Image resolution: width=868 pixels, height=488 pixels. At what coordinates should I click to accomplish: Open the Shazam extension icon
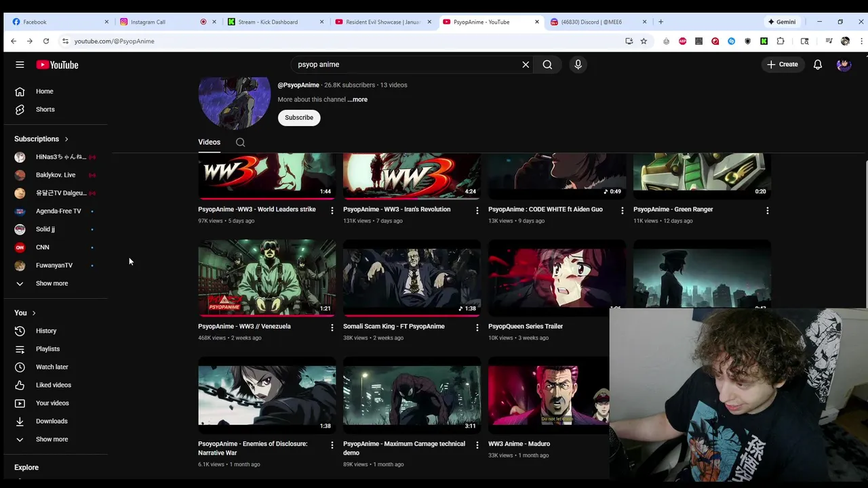(731, 41)
